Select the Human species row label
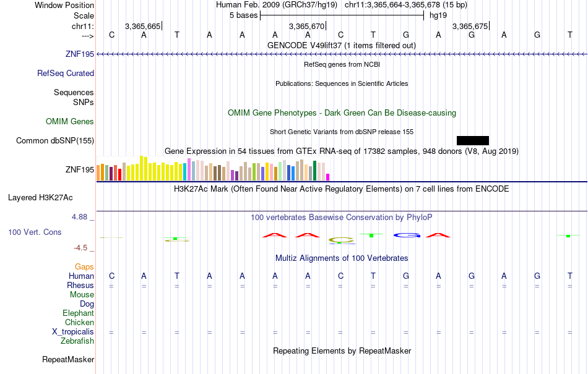 81,276
